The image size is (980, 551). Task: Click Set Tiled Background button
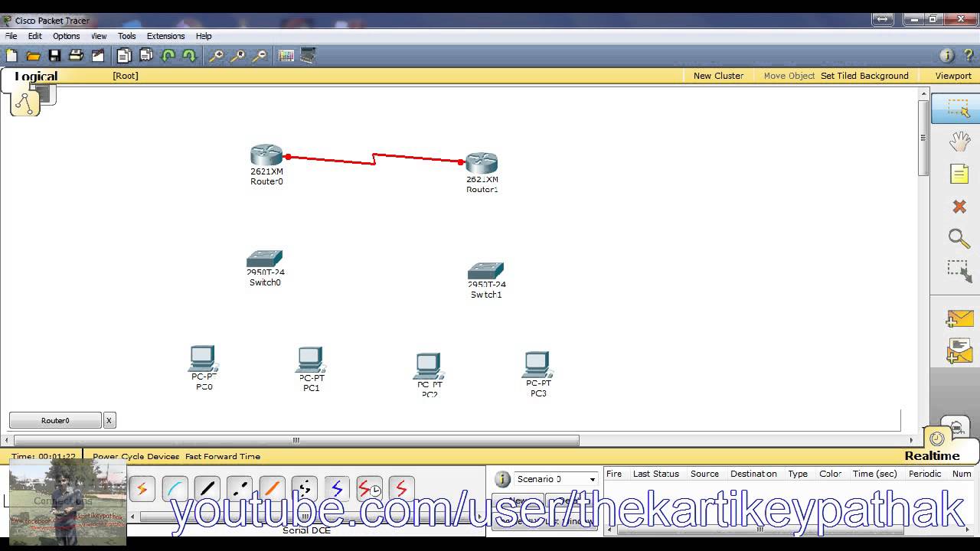coord(864,76)
